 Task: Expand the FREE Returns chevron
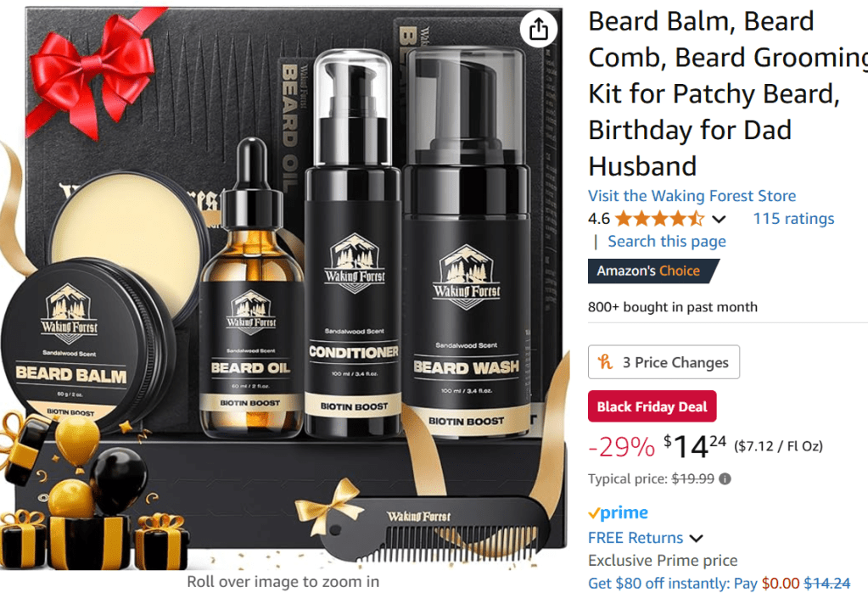697,538
